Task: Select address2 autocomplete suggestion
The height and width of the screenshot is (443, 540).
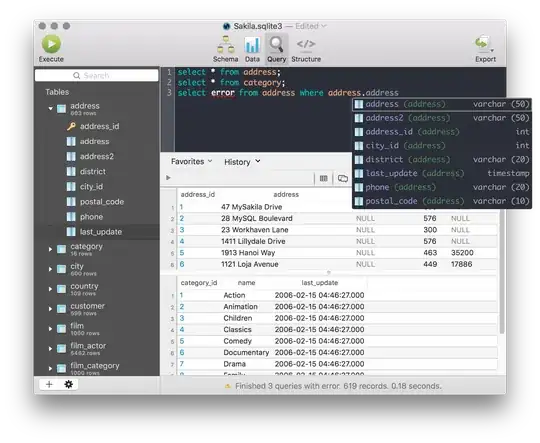Action: (442, 118)
